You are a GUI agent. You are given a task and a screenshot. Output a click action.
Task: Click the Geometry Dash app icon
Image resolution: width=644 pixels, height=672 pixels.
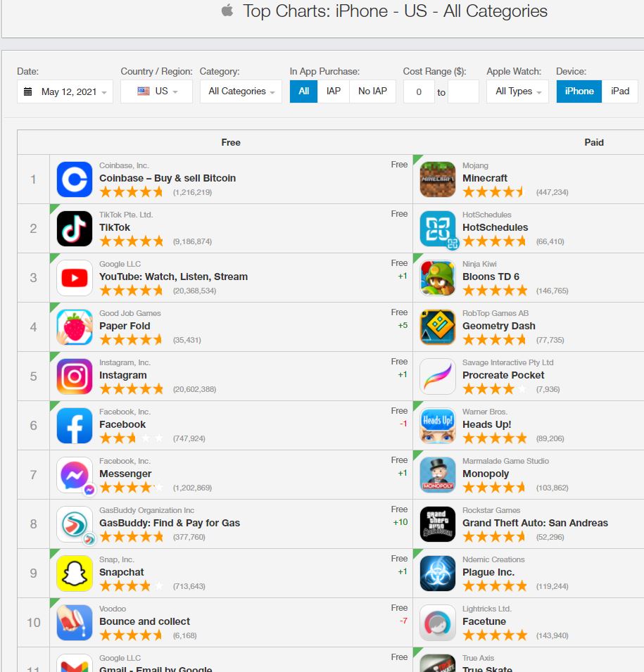[438, 327]
